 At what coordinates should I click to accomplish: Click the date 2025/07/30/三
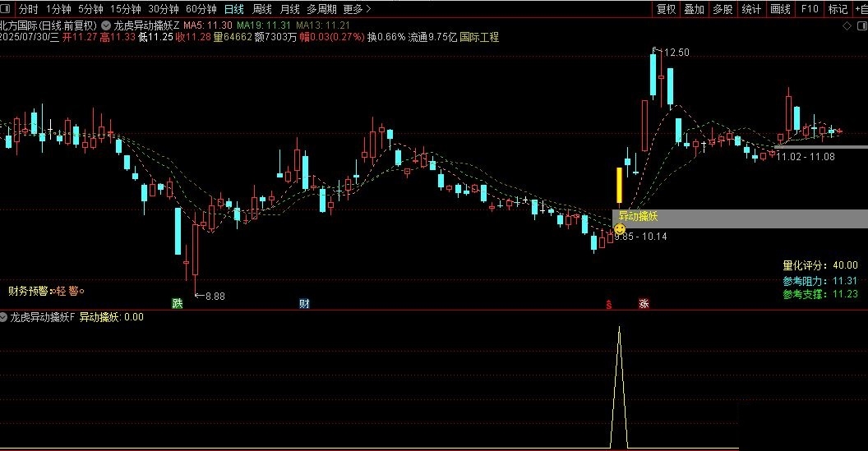[30, 37]
